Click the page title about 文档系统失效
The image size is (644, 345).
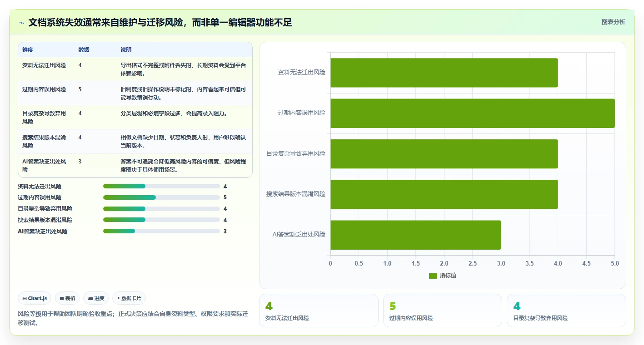coord(160,22)
